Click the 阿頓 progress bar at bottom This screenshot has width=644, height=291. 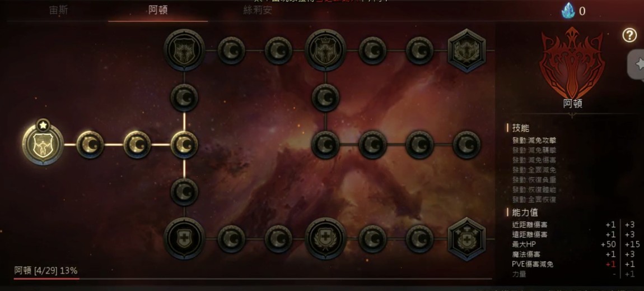(x=253, y=278)
